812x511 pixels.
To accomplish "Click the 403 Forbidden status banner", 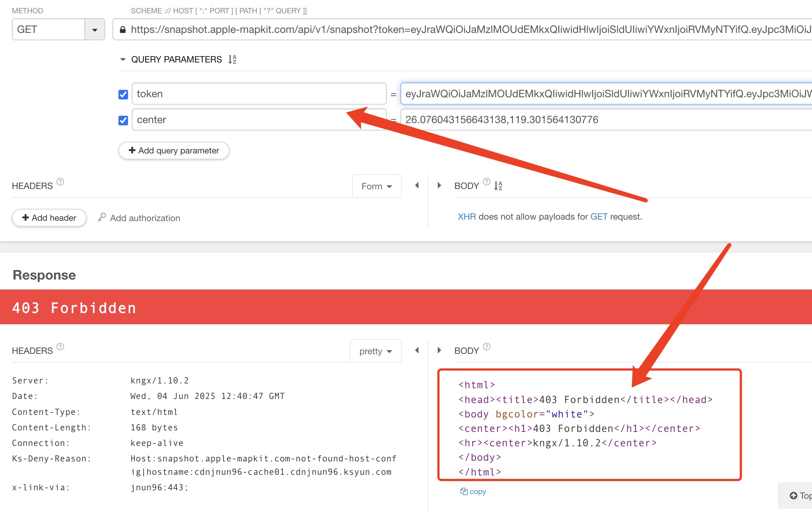I will (406, 307).
